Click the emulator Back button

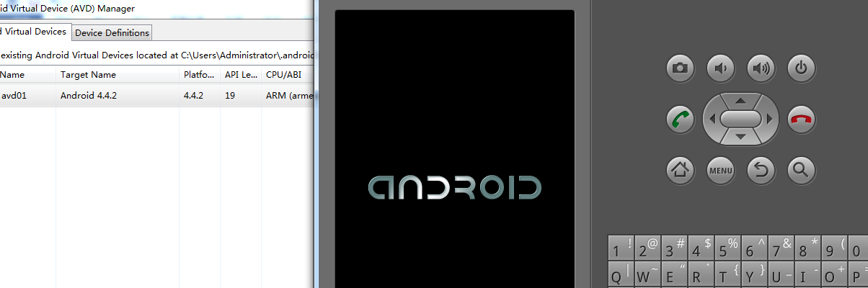point(760,170)
